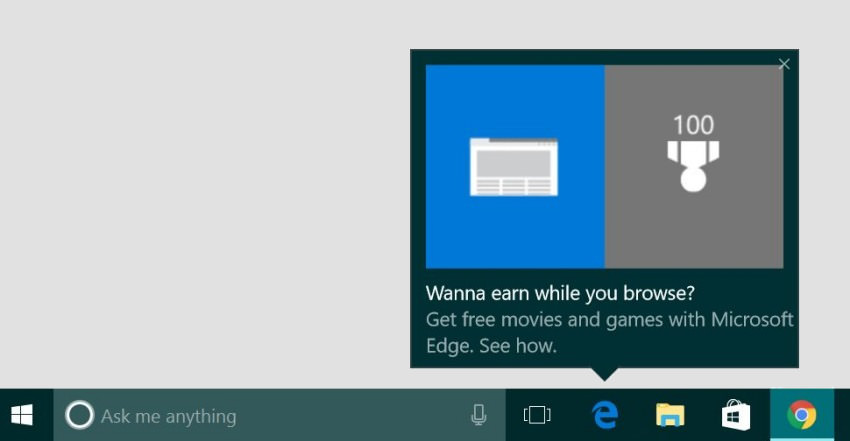Switch to Google Chrome in the taskbar
The height and width of the screenshot is (441, 850).
tap(801, 415)
